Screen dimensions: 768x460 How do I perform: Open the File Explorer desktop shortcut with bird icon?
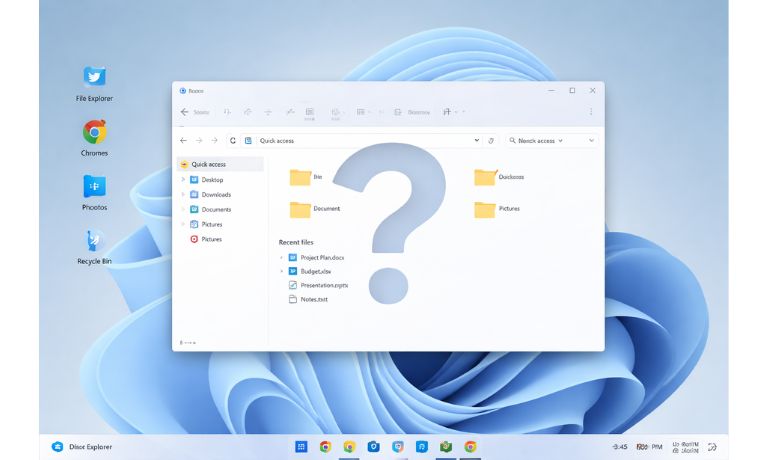pos(94,83)
